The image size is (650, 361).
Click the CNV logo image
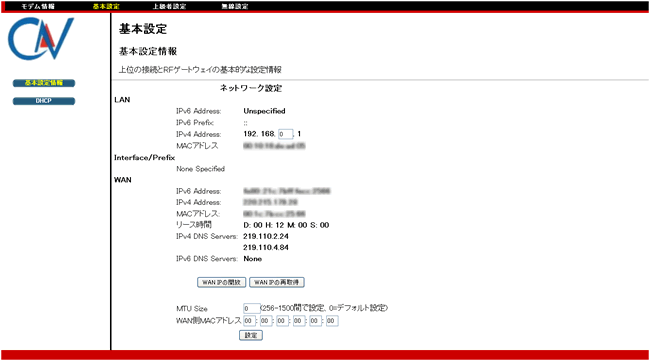[x=41, y=39]
